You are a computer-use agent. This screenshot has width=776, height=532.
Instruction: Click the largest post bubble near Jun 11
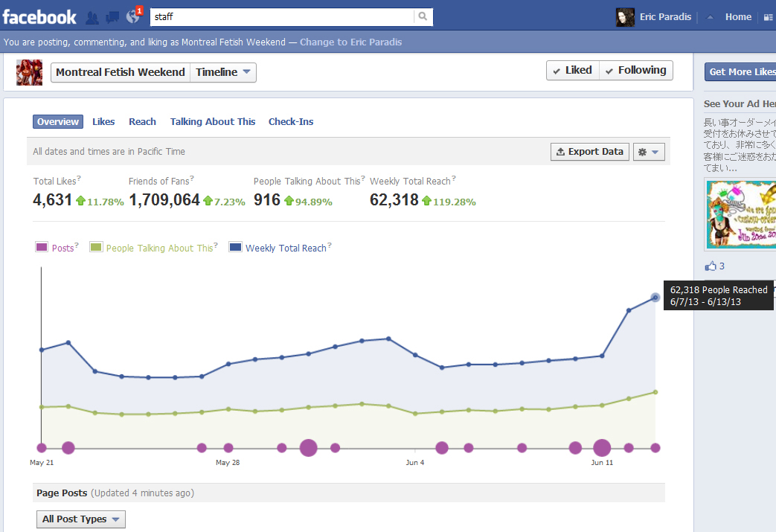click(x=602, y=448)
